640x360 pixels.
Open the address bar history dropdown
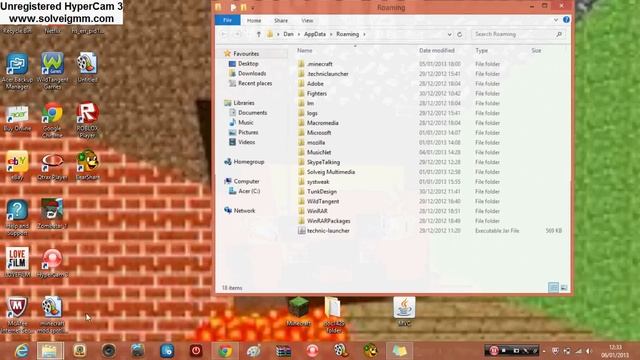click(x=449, y=34)
